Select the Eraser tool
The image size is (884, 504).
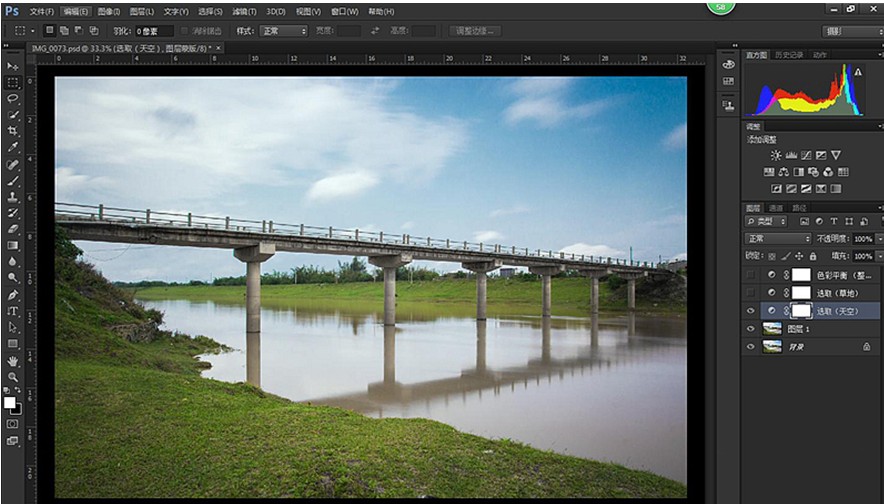point(12,229)
